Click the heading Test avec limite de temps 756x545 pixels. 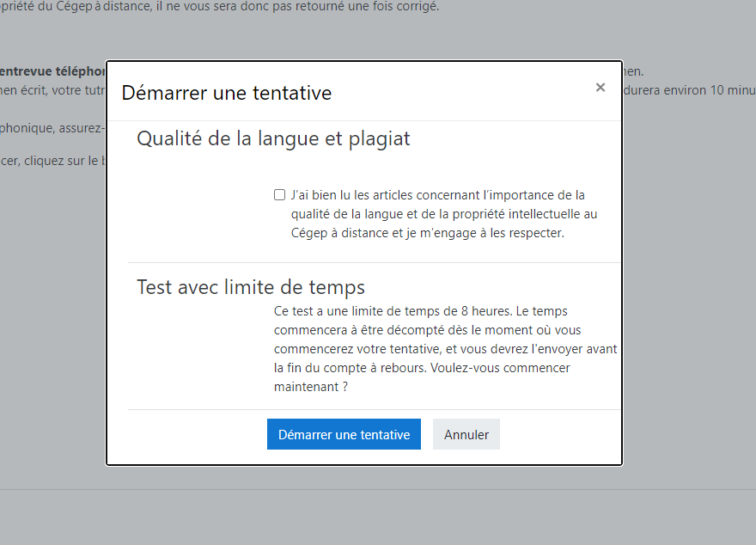[251, 287]
